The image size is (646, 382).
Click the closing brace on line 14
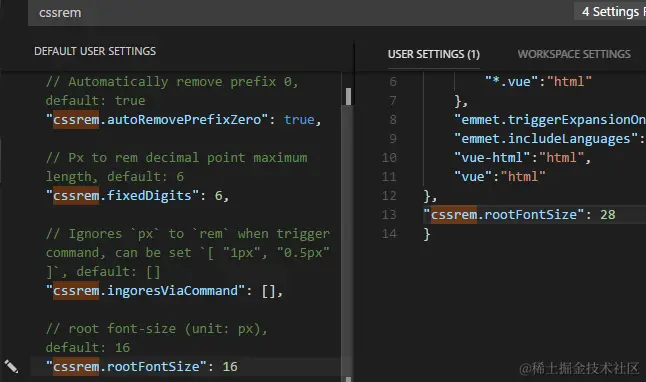[x=427, y=234]
